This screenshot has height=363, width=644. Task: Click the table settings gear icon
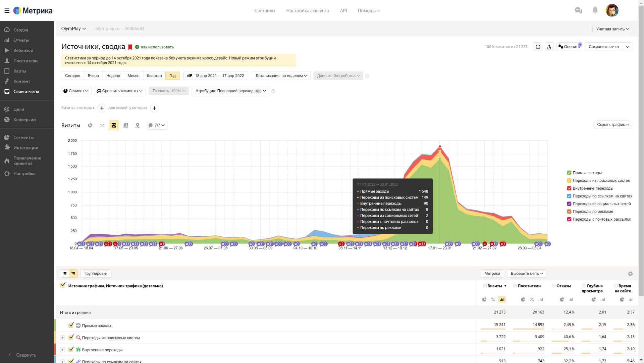pyautogui.click(x=630, y=274)
